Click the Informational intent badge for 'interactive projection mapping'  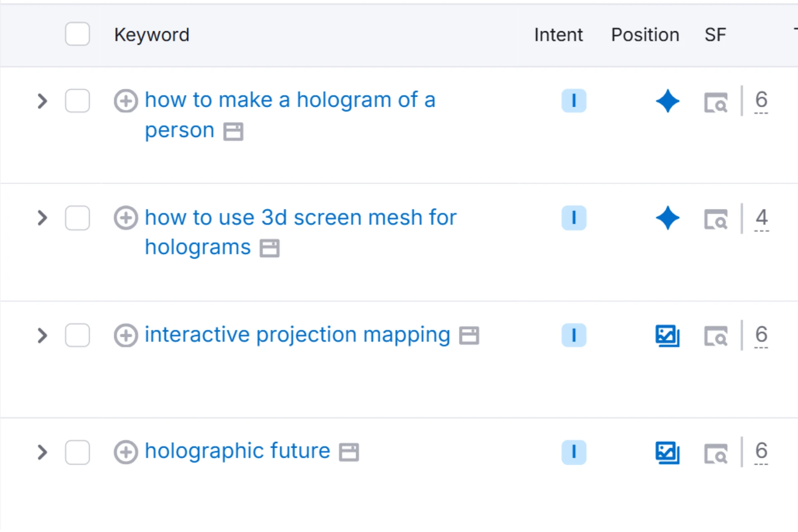coord(574,335)
